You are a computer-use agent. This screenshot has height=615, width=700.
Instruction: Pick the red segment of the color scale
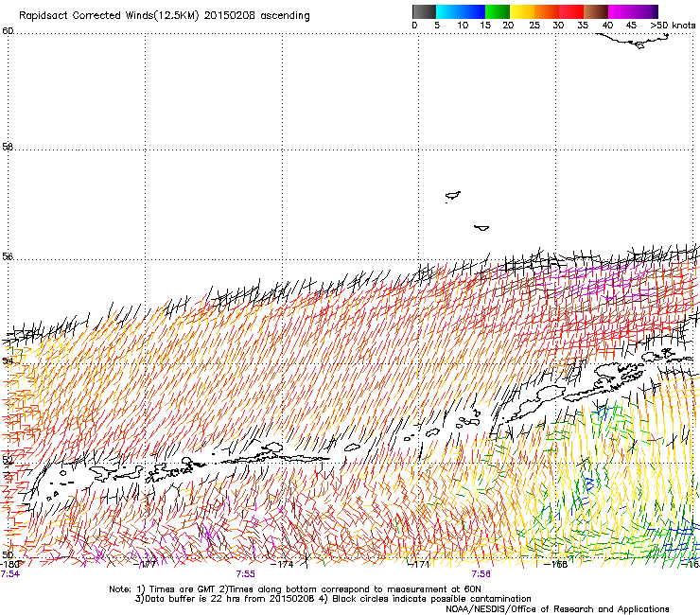pos(571,11)
